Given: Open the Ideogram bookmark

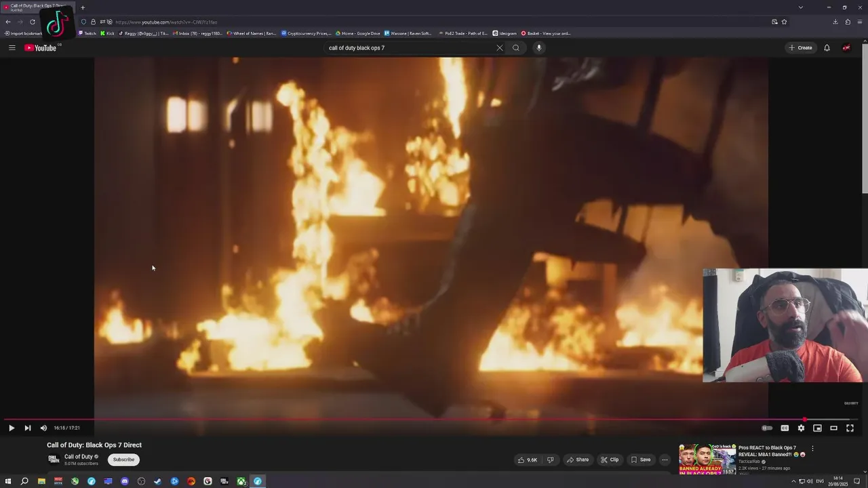Looking at the screenshot, I should [505, 33].
